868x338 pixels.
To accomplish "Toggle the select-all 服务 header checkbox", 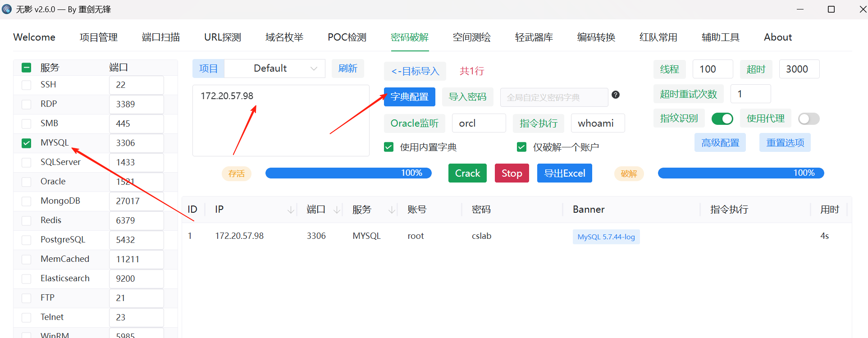I will coord(27,68).
